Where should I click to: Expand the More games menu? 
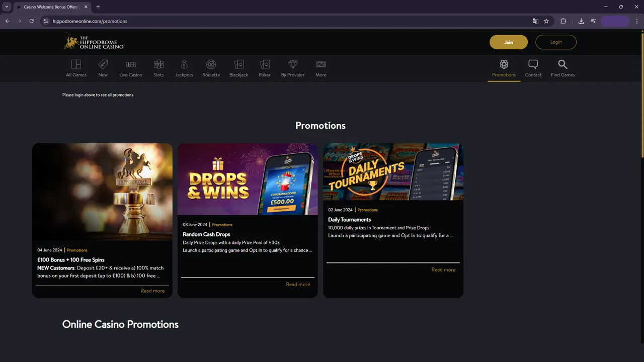(321, 65)
